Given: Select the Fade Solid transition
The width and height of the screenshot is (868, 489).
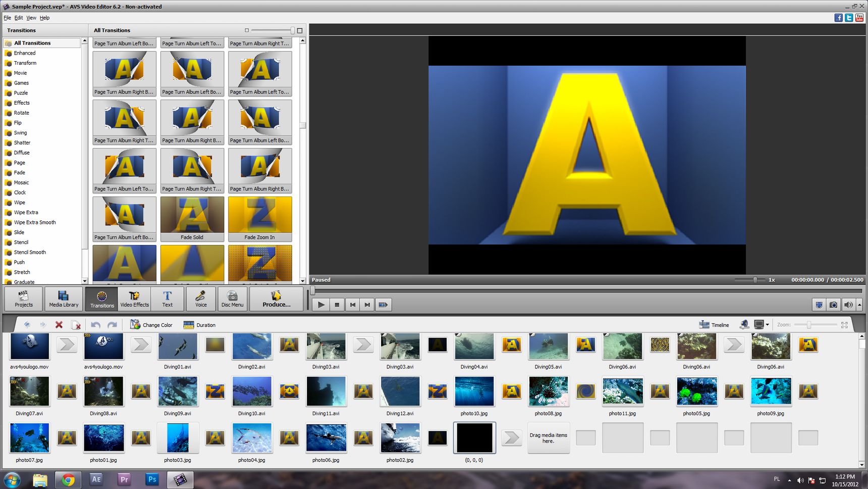Looking at the screenshot, I should tap(192, 219).
